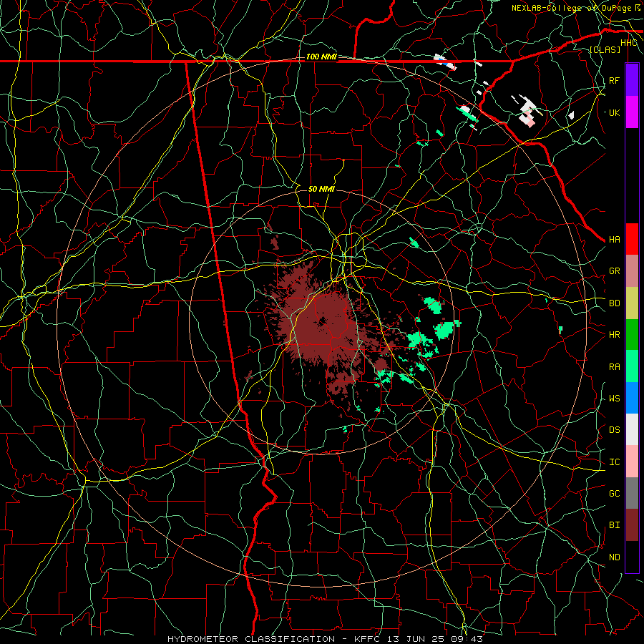Click the 'BI' legend label
The width and height of the screenshot is (644, 644).
coord(614,525)
